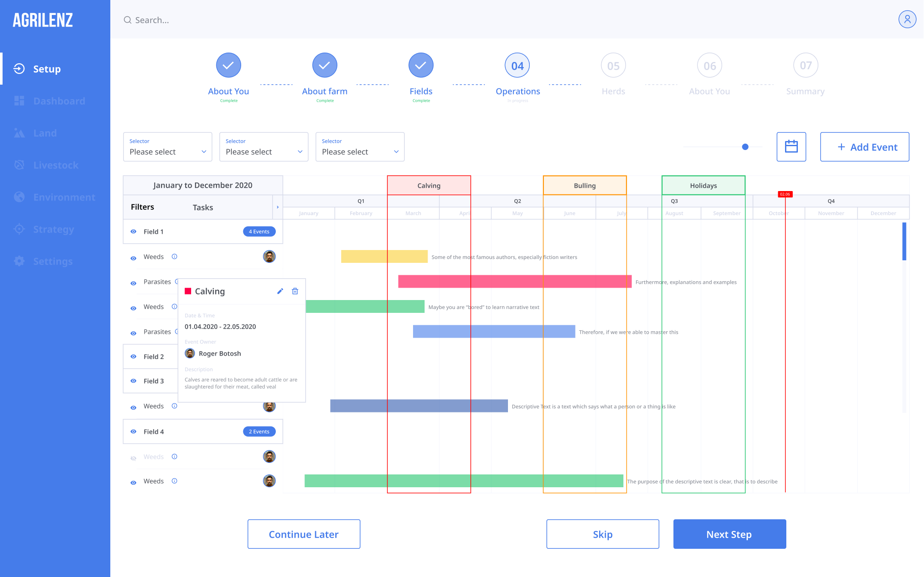Click the trash delete icon in Calving popup
This screenshot has height=577, width=924.
point(295,291)
